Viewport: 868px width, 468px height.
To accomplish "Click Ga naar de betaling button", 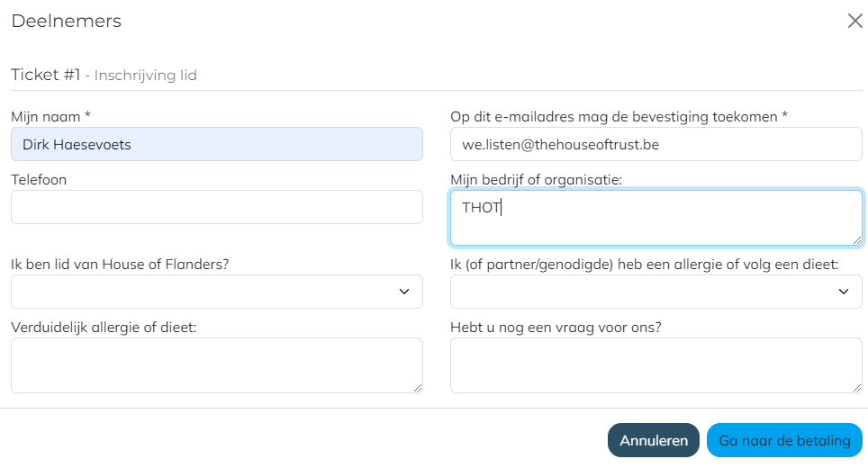I will pos(784,440).
